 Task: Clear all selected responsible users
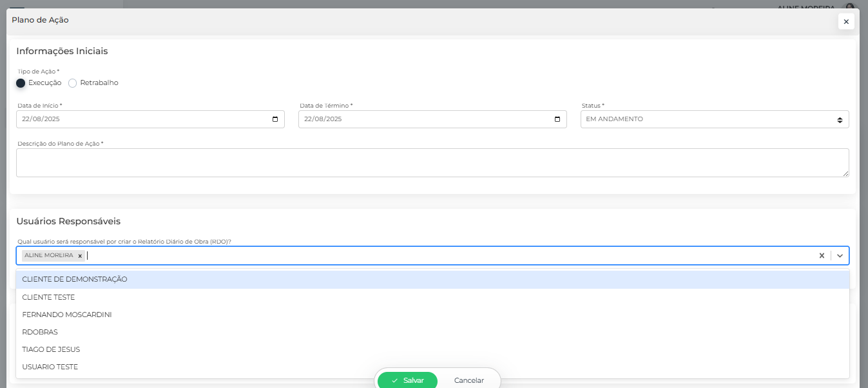point(822,256)
